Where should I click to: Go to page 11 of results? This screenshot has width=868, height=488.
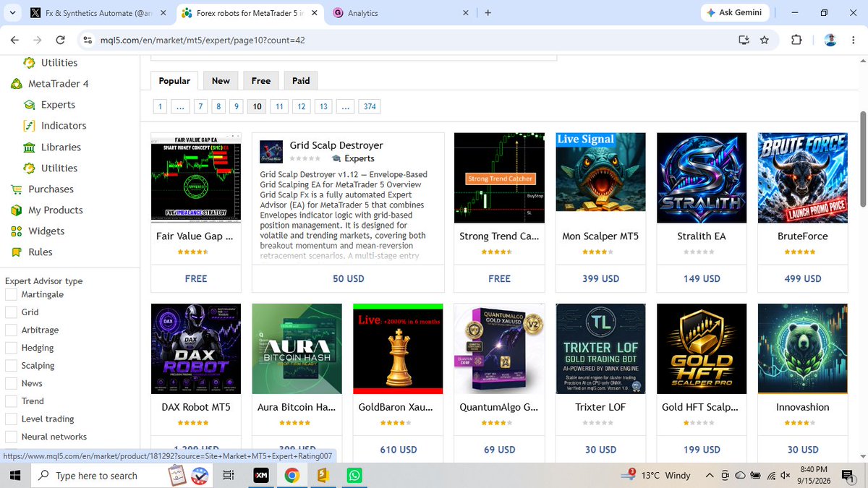278,107
